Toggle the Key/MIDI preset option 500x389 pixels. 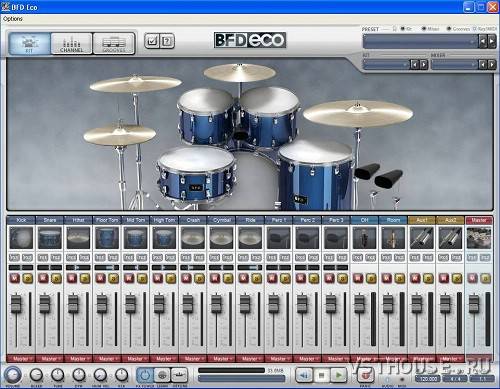[x=475, y=29]
